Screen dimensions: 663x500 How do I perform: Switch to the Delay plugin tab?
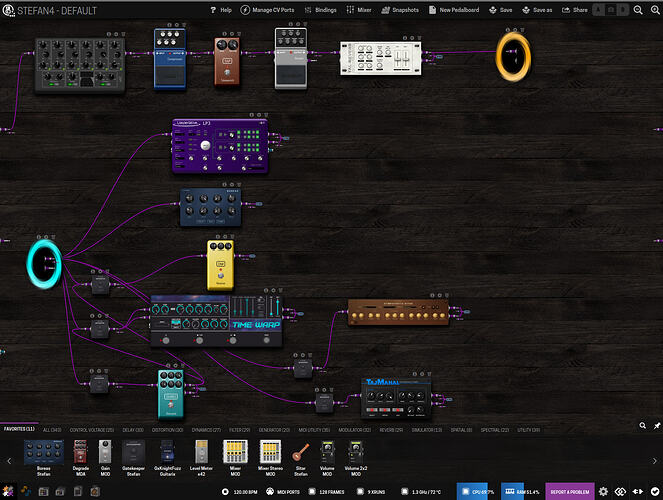coord(133,429)
